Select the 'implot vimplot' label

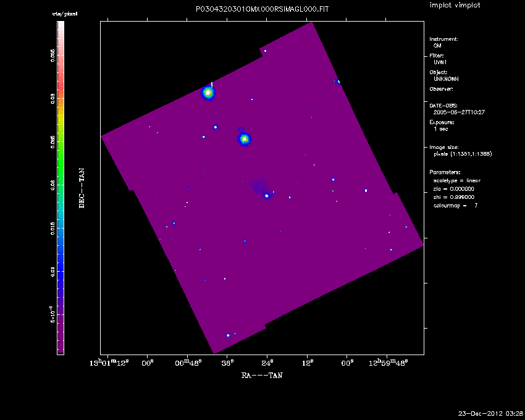pos(455,5)
